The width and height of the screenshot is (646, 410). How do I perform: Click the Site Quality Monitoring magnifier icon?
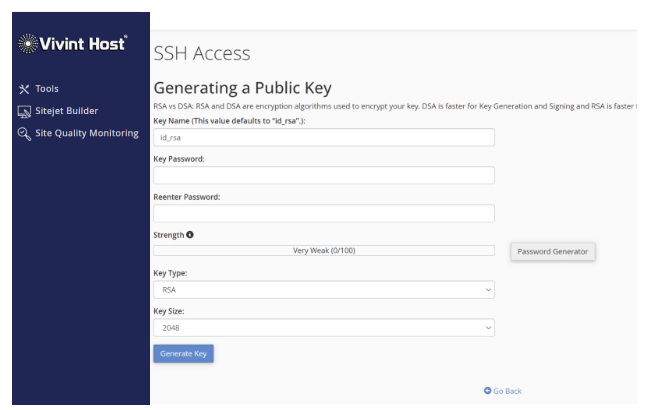click(x=24, y=134)
